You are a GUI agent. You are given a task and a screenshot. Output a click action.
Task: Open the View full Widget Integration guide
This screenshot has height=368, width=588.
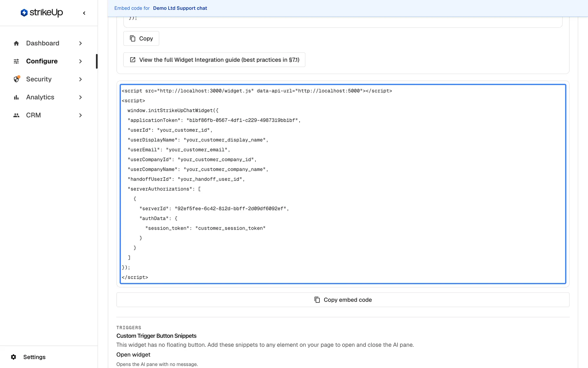[214, 60]
